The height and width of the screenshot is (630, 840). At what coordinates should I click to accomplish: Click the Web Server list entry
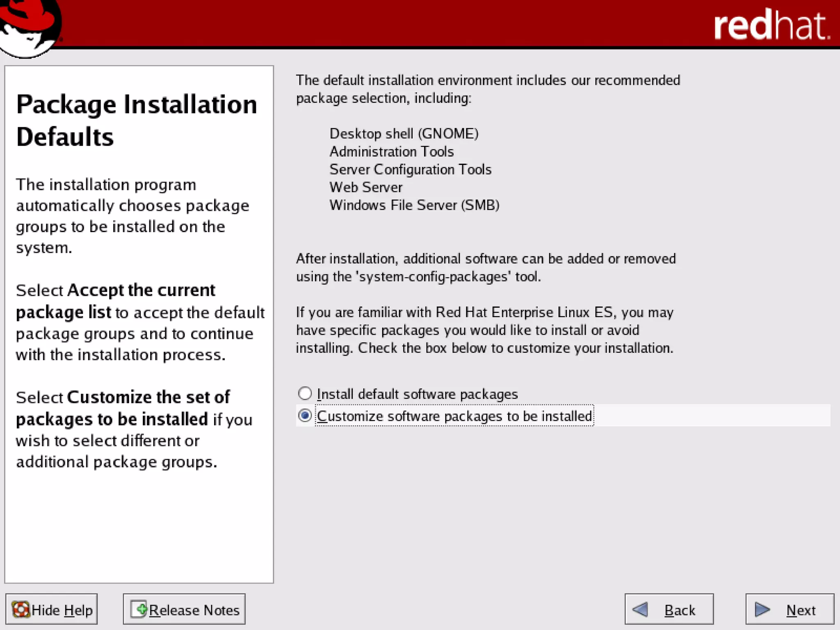(x=366, y=187)
